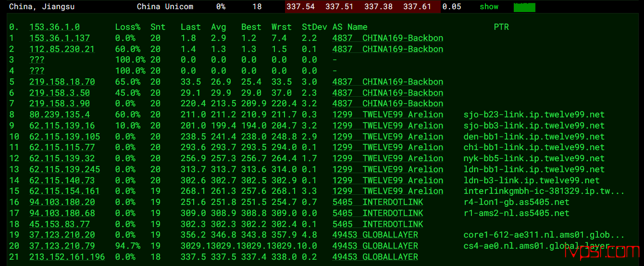Viewport: 644px width, 266px height.
Task: Open IP link 219.158.18.70
Action: 62,82
